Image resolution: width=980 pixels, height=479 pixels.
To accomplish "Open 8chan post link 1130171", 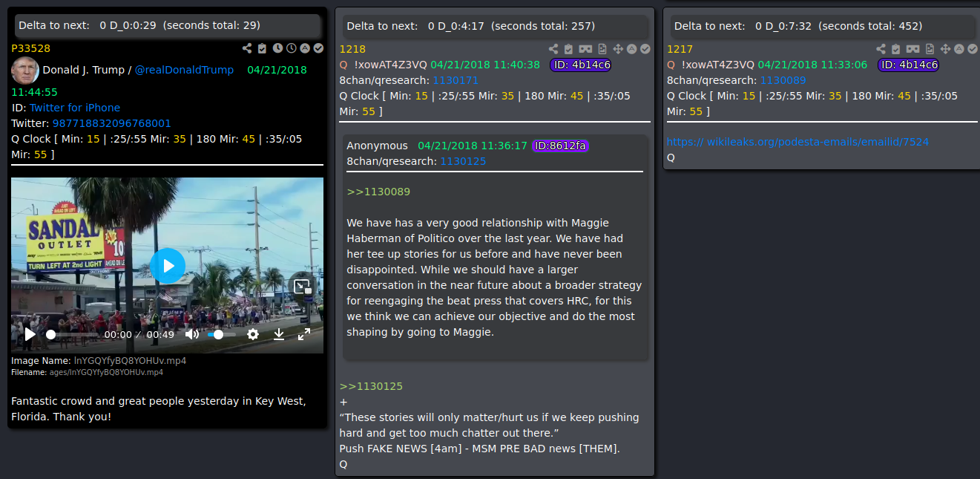I will (x=456, y=80).
